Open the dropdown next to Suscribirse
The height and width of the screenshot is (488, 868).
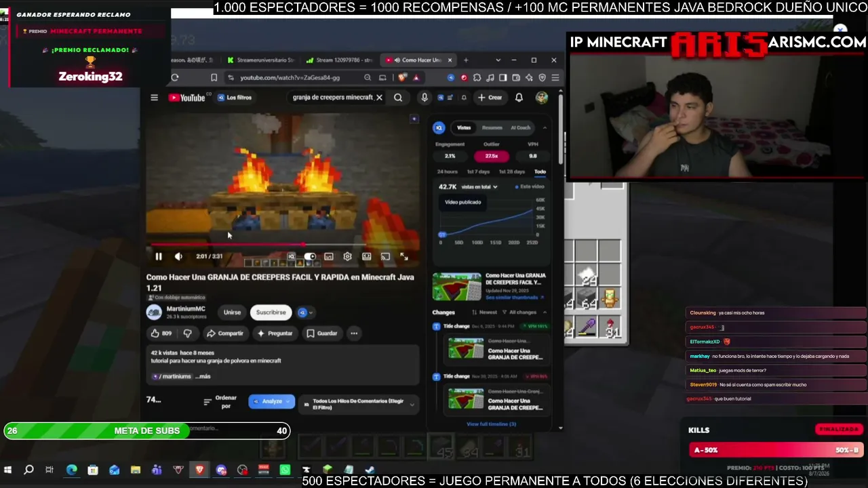coord(306,312)
